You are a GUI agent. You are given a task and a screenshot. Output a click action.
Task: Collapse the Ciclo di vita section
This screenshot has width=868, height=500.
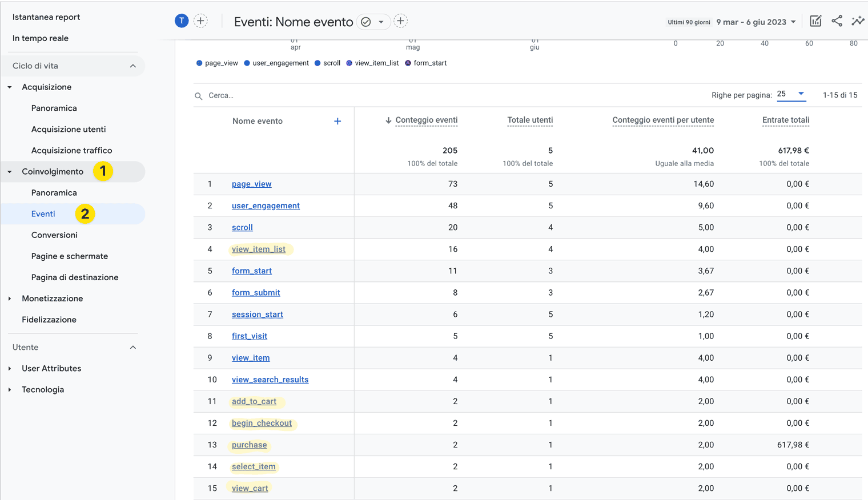(x=133, y=66)
